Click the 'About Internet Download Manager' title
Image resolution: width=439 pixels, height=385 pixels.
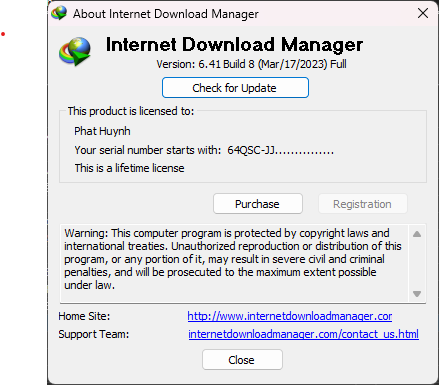pyautogui.click(x=166, y=14)
